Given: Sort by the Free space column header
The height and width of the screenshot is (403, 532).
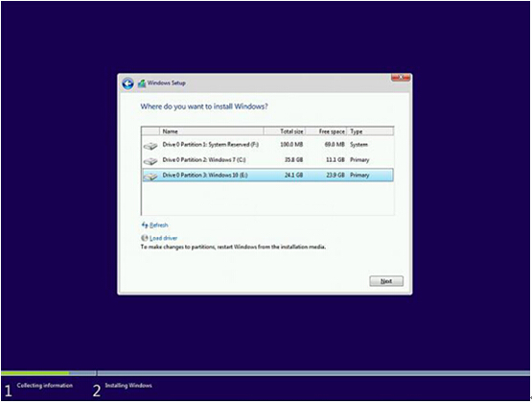Looking at the screenshot, I should (326, 131).
